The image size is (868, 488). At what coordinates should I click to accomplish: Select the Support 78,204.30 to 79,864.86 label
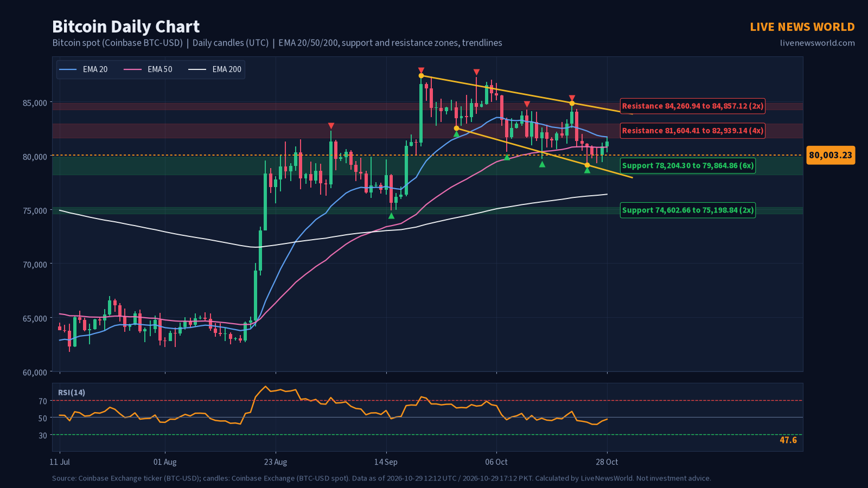687,165
